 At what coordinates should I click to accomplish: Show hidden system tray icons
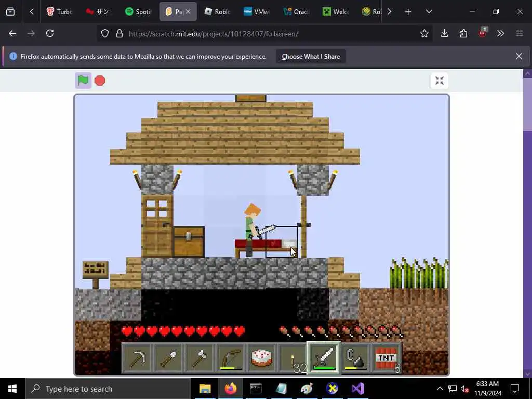pos(440,389)
